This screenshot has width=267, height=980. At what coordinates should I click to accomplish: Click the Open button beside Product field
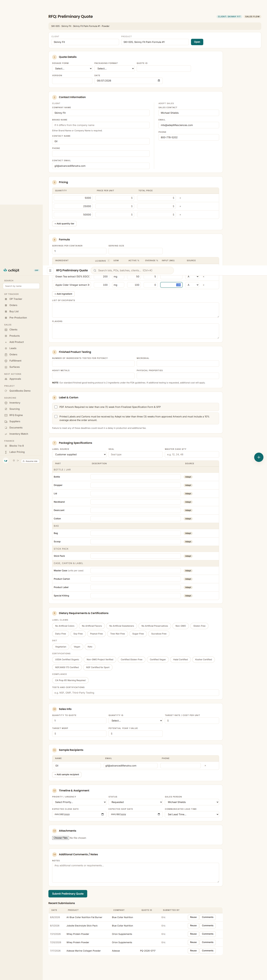197,42
